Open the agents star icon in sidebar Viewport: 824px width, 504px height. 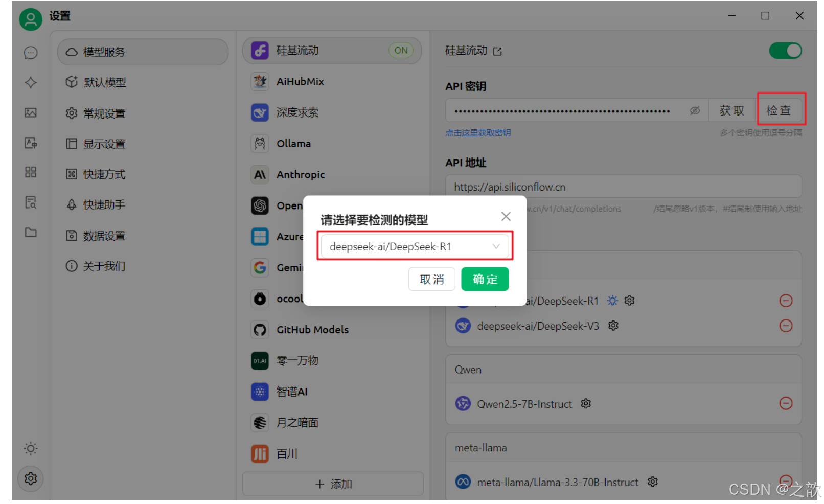tap(31, 82)
